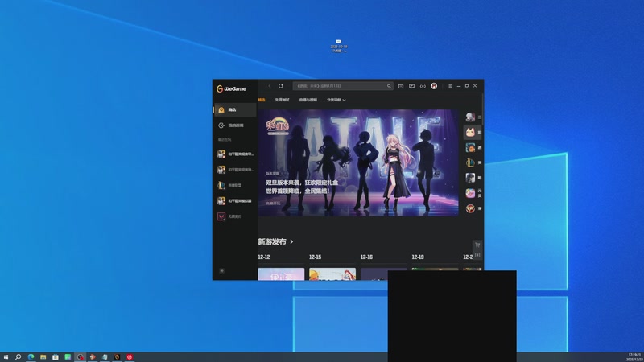The image size is (644, 362).
Task: Select the 12-12 release date
Action: 264,257
